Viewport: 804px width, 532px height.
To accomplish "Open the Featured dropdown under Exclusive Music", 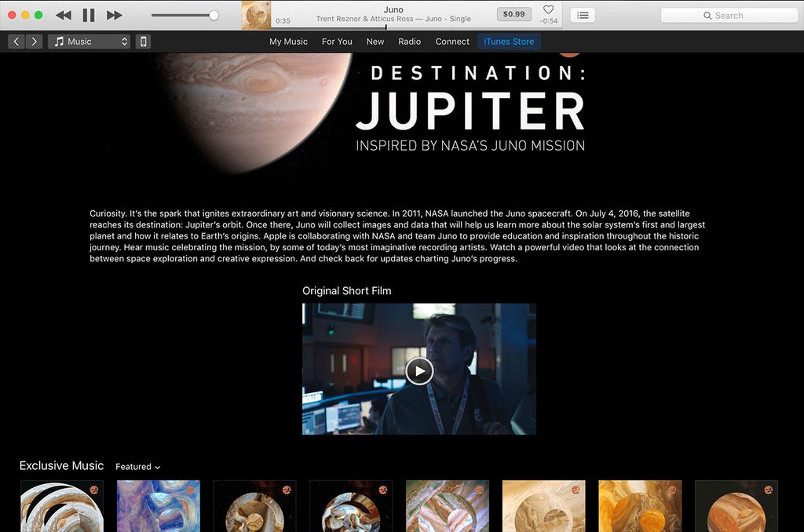I will pos(137,467).
